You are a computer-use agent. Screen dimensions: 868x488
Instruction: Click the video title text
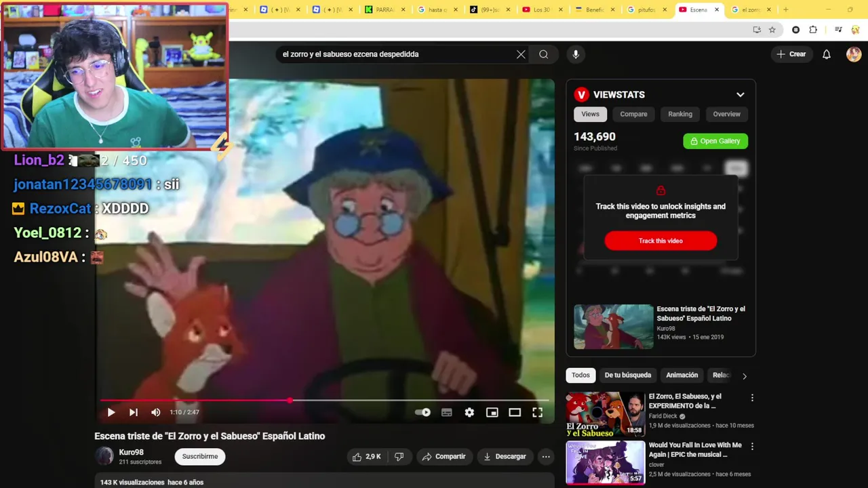point(210,436)
